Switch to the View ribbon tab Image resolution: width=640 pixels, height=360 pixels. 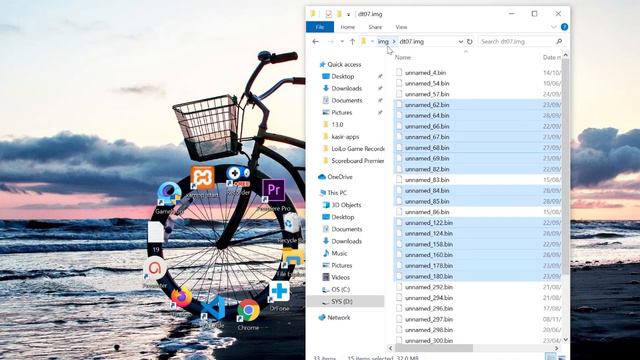pyautogui.click(x=401, y=27)
